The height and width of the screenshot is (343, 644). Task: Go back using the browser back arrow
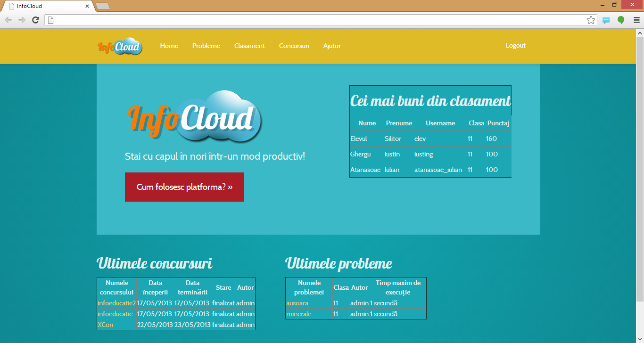click(8, 20)
